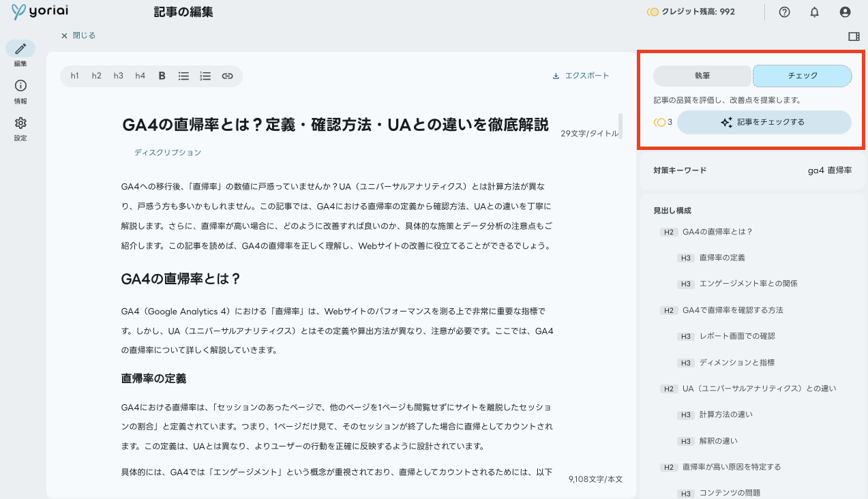This screenshot has width=868, height=499.
Task: Select エンゲージメント率との関係 in outline
Action: (x=748, y=284)
